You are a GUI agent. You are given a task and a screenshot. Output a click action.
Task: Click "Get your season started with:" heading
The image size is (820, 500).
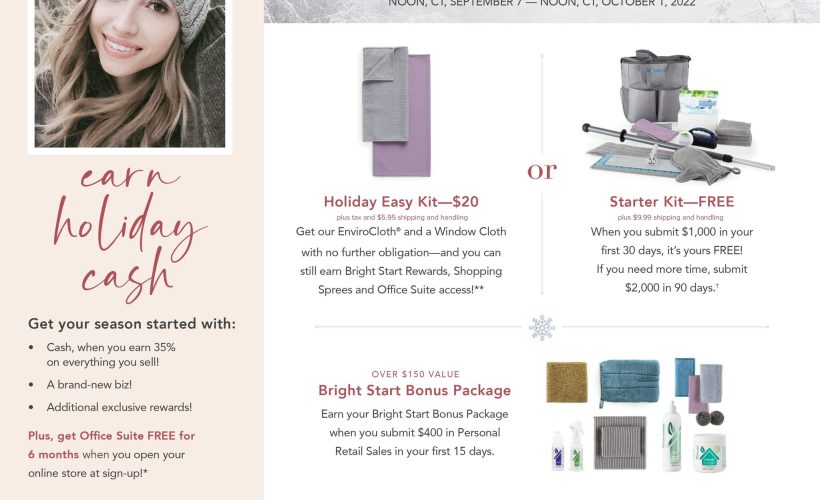click(x=132, y=323)
